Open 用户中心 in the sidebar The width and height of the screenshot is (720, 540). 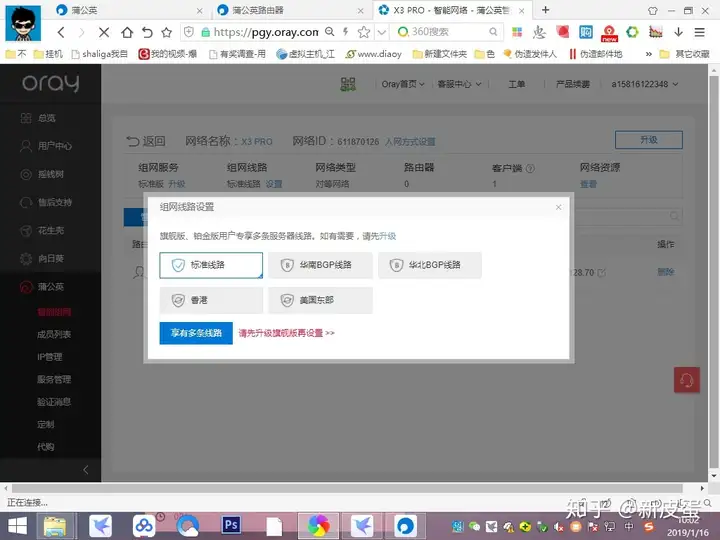[46, 146]
